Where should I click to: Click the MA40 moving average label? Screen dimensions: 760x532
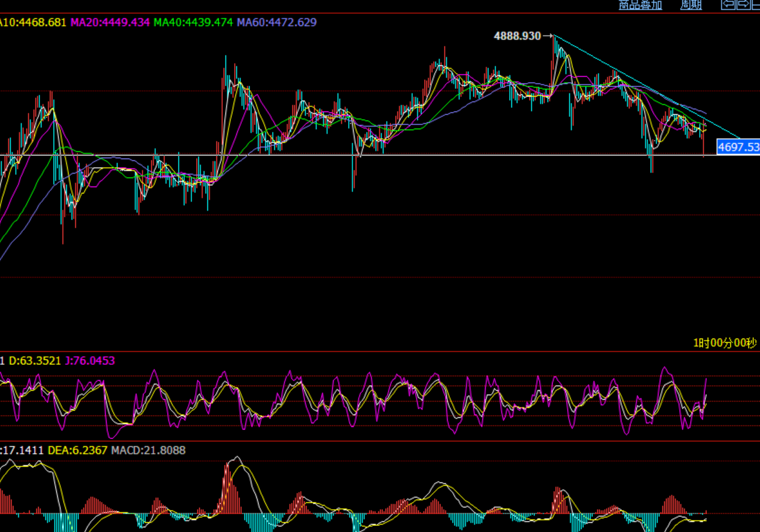pyautogui.click(x=193, y=22)
